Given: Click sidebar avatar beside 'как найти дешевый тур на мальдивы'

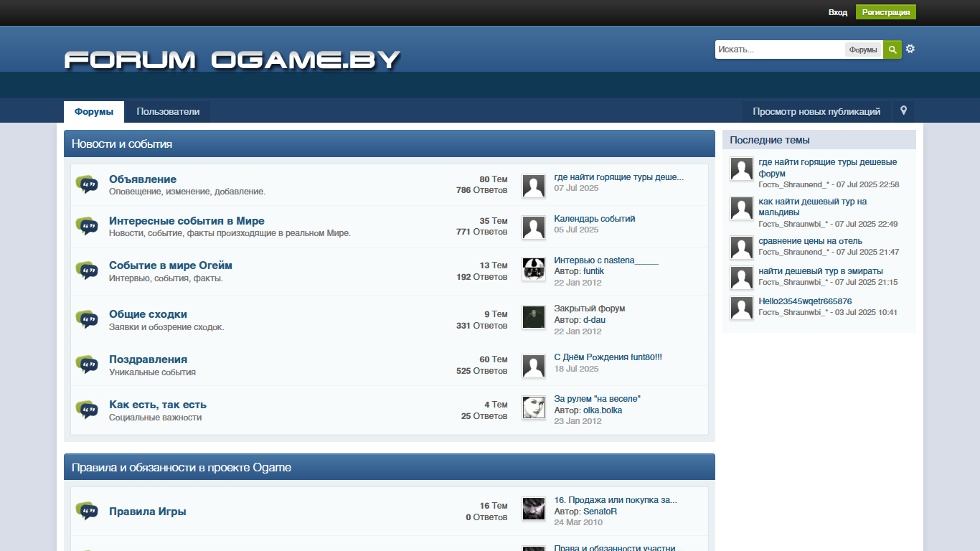Looking at the screenshot, I should (x=742, y=209).
